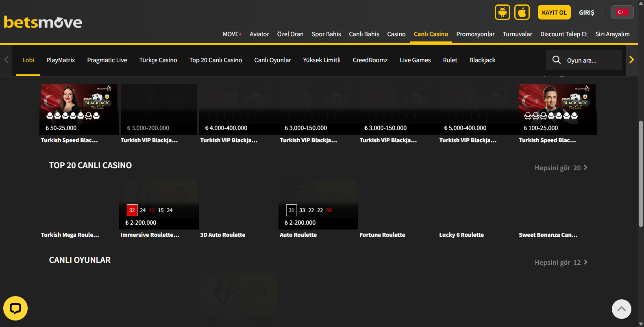Click the Turkish flag language selector

point(622,12)
